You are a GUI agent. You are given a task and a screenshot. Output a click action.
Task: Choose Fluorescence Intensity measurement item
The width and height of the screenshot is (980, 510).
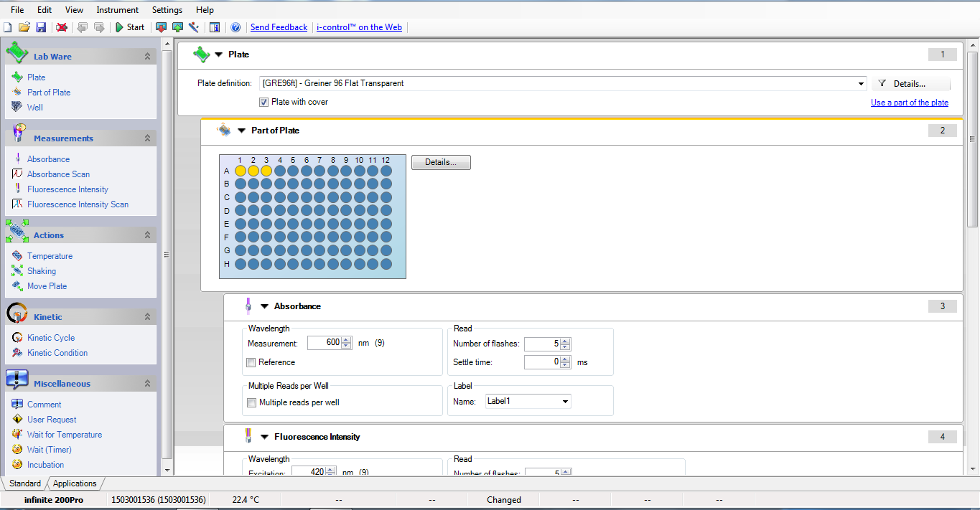pos(67,189)
